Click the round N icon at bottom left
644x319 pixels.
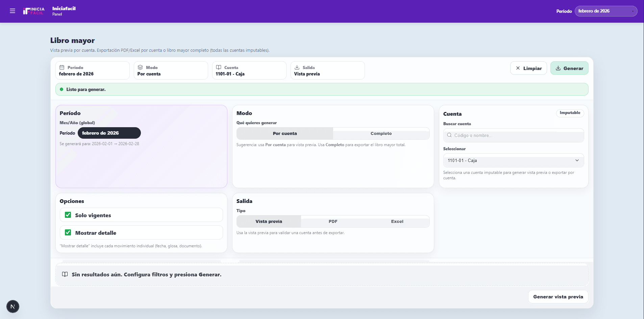[x=13, y=306]
